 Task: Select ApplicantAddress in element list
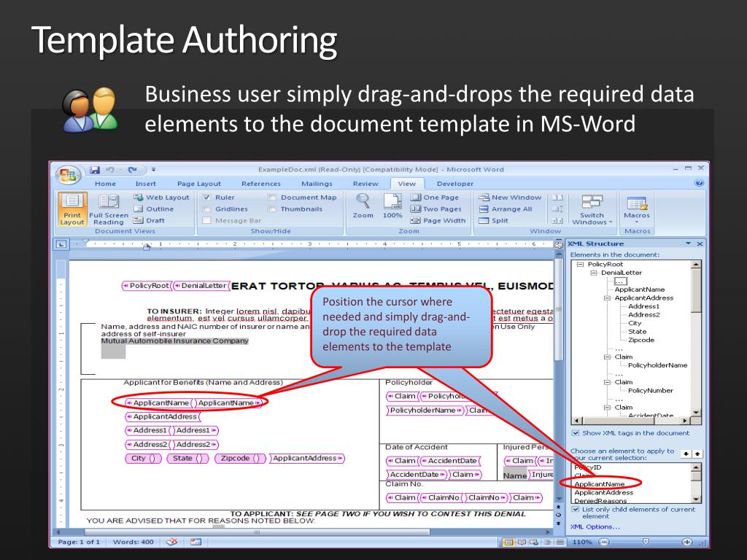pyautogui.click(x=603, y=492)
